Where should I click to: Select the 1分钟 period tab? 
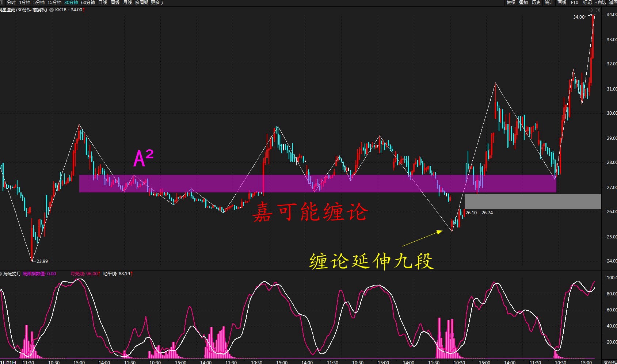[x=25, y=3]
